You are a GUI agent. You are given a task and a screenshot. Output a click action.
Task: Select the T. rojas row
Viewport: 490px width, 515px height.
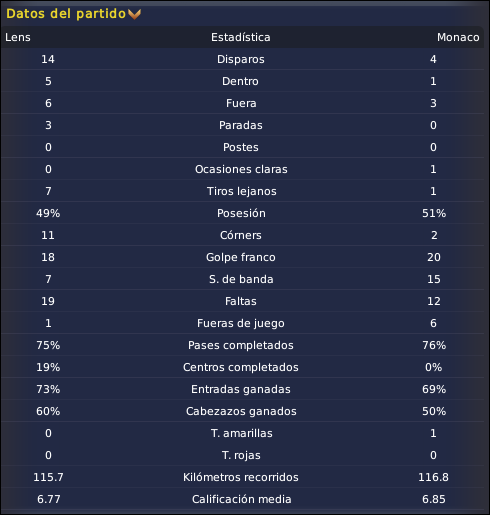pos(242,455)
